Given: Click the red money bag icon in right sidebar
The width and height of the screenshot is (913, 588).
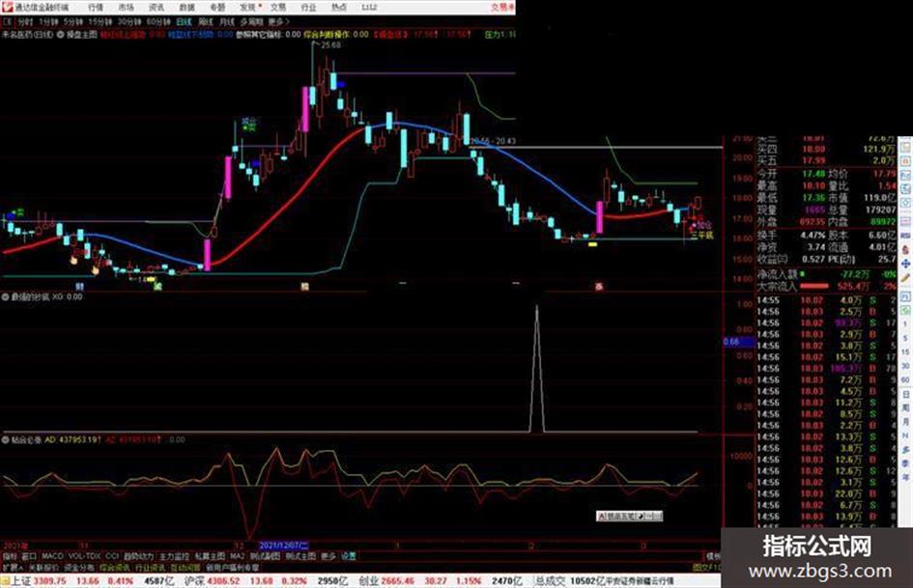Looking at the screenshot, I should [x=905, y=249].
